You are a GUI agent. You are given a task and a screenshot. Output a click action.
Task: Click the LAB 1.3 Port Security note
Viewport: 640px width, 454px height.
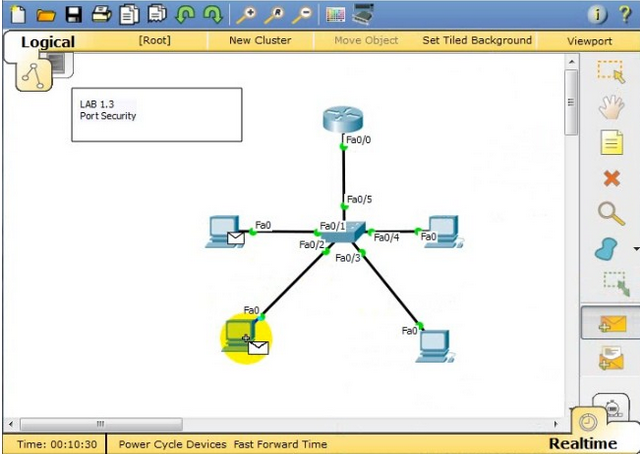point(157,115)
